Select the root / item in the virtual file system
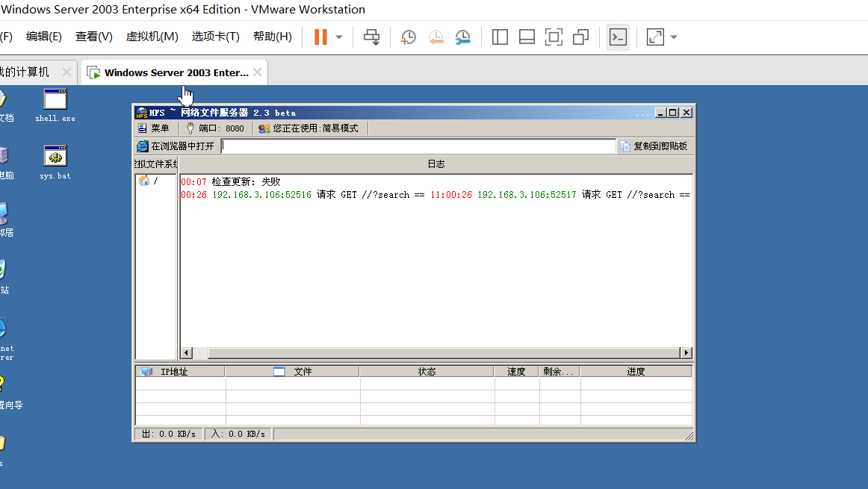This screenshot has height=489, width=868. [149, 181]
